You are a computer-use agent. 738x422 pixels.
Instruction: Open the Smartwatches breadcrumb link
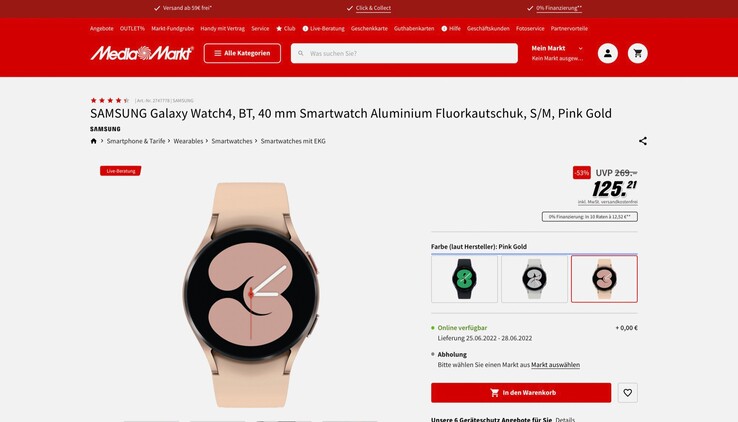pos(232,141)
